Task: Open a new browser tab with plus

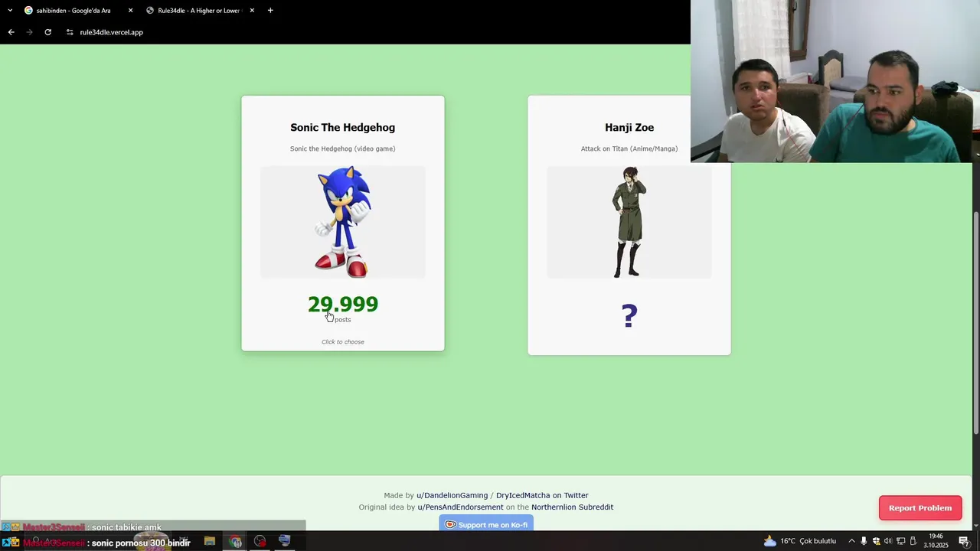Action: click(270, 11)
